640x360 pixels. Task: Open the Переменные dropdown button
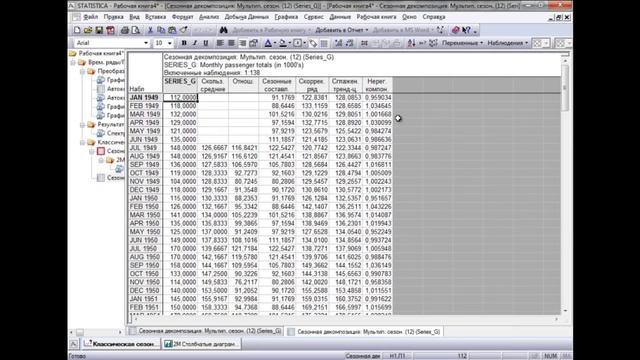[x=462, y=43]
